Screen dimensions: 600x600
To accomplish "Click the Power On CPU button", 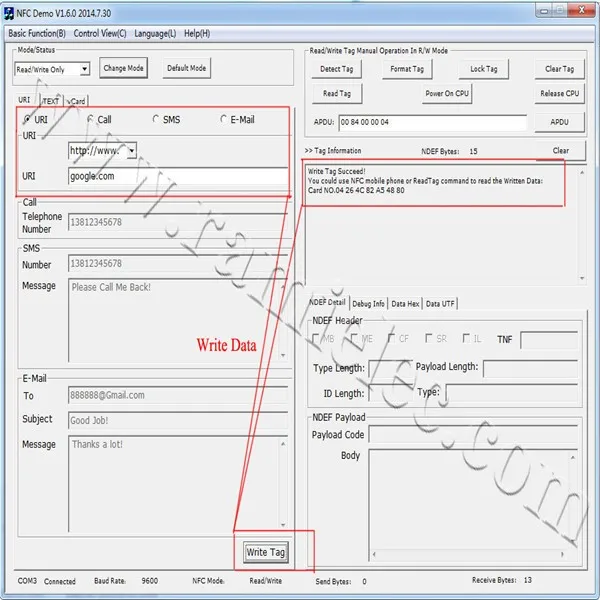I will click(x=447, y=93).
